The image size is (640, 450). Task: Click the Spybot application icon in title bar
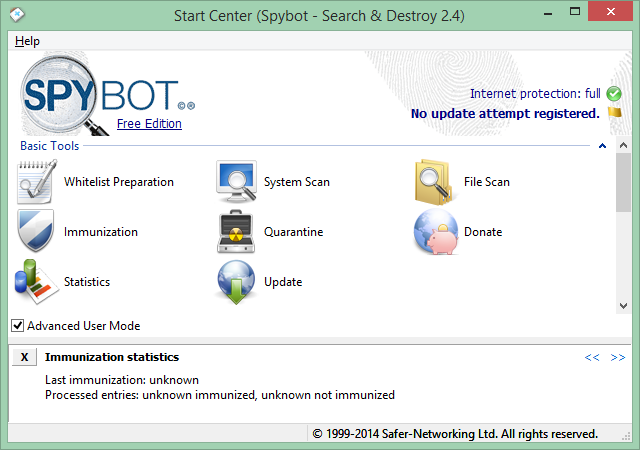pos(17,15)
